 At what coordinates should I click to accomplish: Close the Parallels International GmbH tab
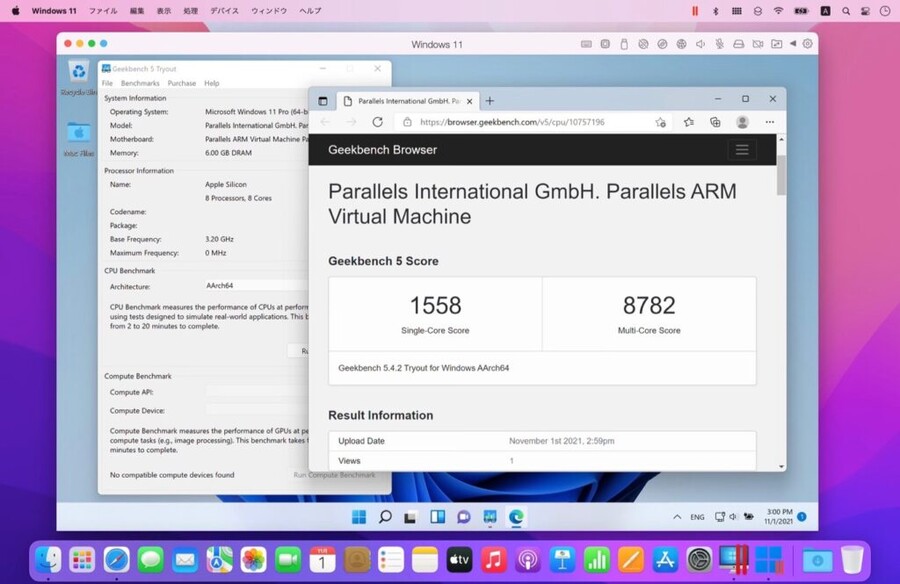coord(470,101)
